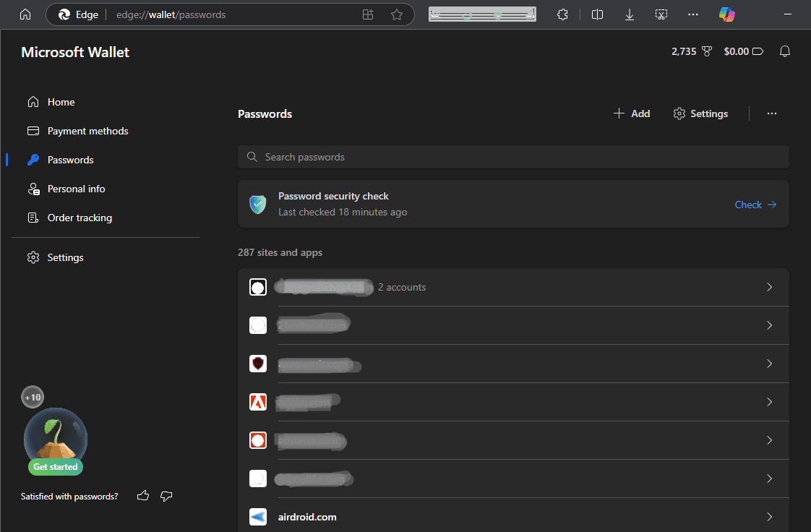Click the '287 sites and apps' label
The height and width of the screenshot is (532, 811).
[280, 252]
